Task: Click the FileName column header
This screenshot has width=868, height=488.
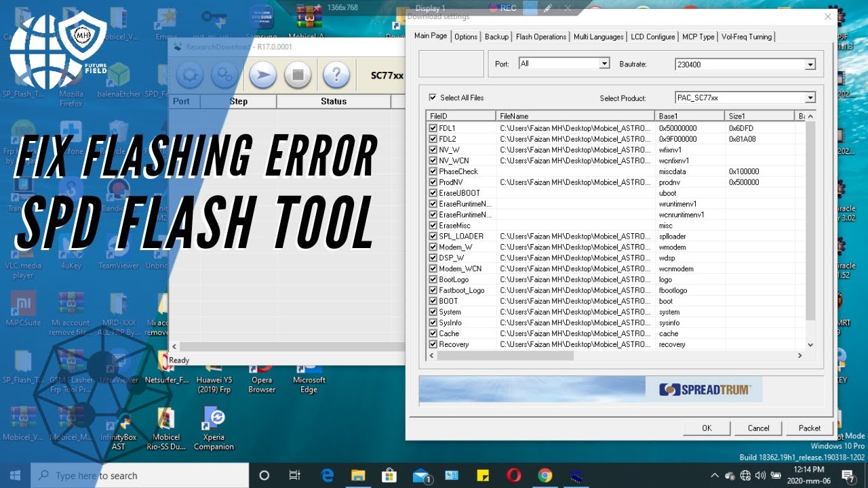Action: coord(576,117)
